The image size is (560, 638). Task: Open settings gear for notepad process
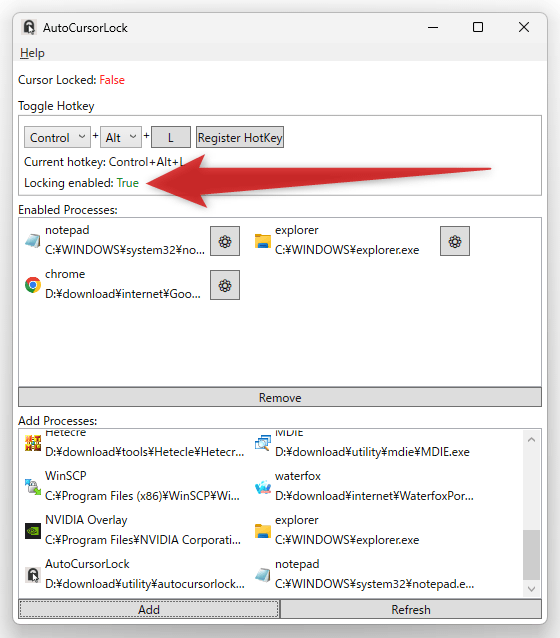pyautogui.click(x=225, y=241)
